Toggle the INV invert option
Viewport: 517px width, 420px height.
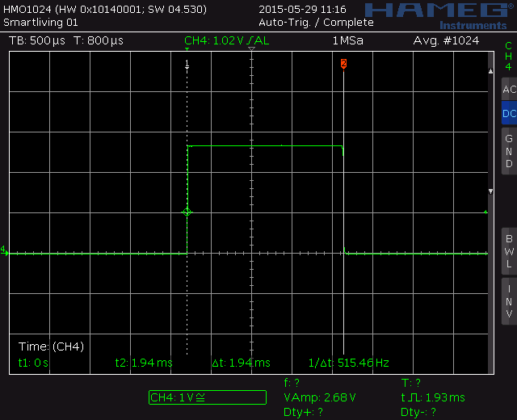pyautogui.click(x=508, y=301)
